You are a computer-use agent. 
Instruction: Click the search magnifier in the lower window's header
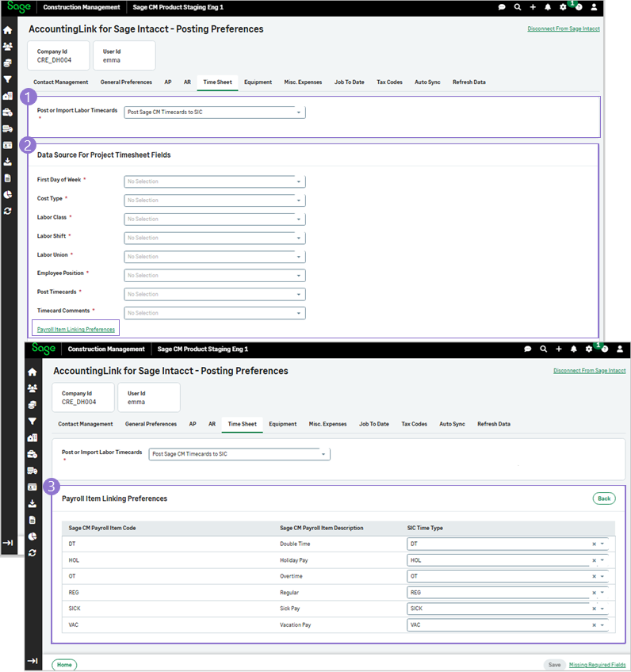[543, 349]
